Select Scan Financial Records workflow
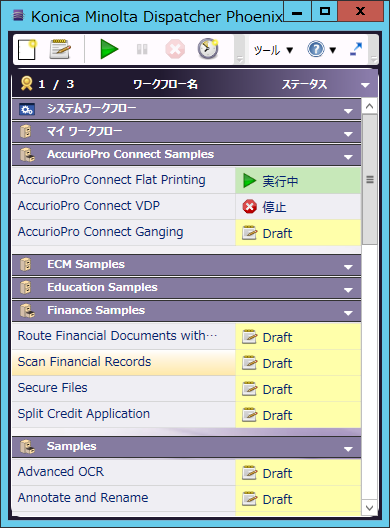 pyautogui.click(x=124, y=362)
